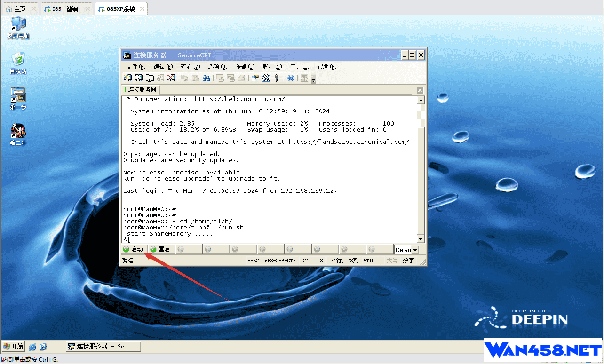Image resolution: width=604 pixels, height=364 pixels.
Task: Click the 启动 button in button bar
Action: [134, 249]
